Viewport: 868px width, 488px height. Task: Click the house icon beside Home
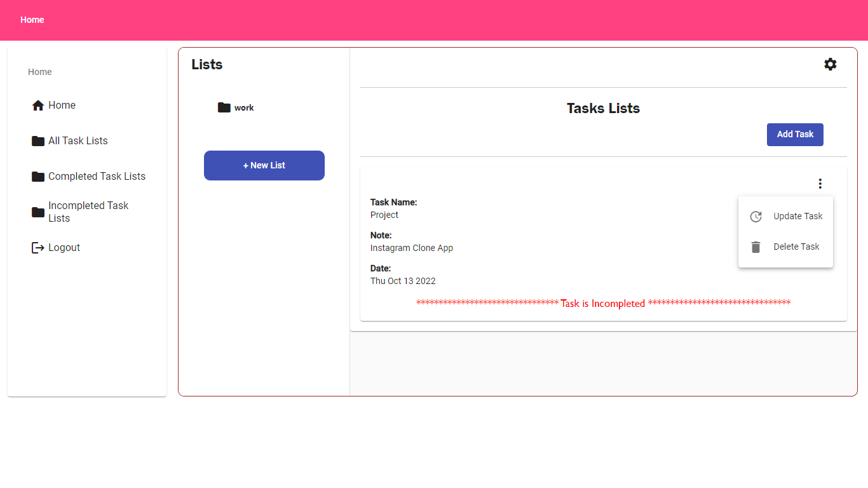click(x=38, y=105)
